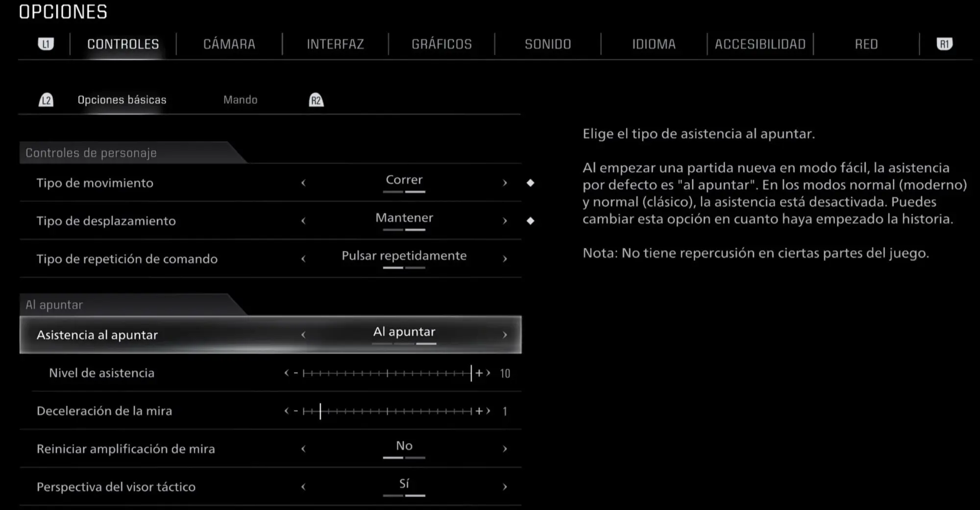Change Tipo de desplazamiento with left arrow

[303, 221]
